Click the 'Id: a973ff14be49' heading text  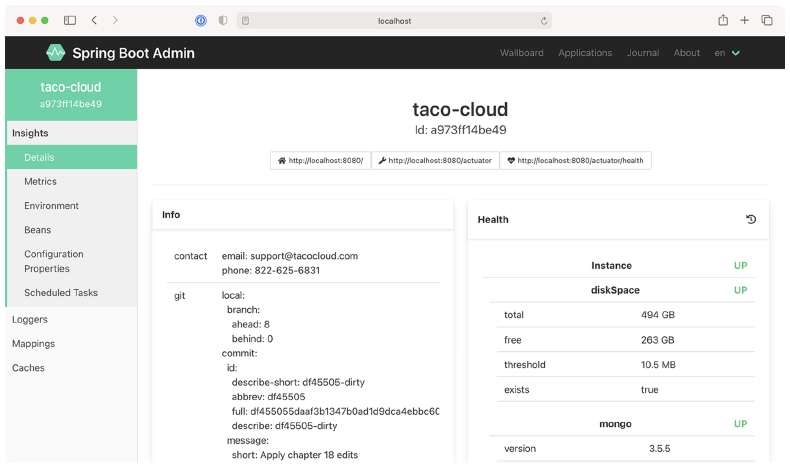coord(460,130)
